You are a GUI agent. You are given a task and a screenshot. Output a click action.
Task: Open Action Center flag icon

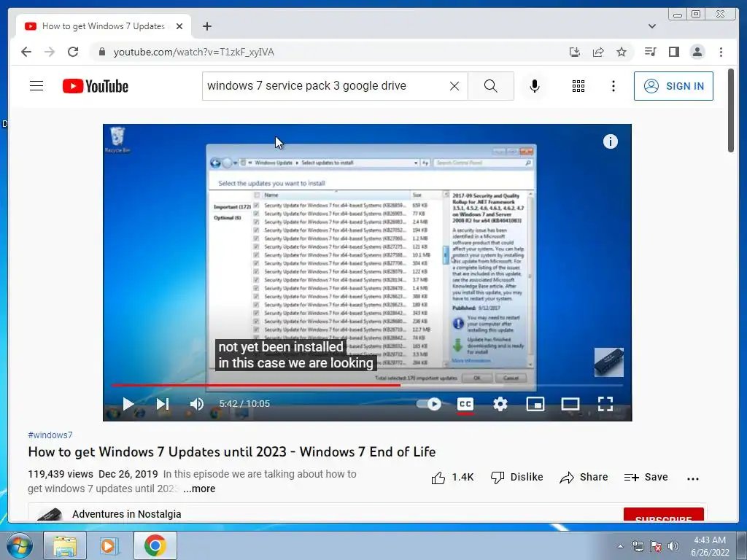coord(656,546)
